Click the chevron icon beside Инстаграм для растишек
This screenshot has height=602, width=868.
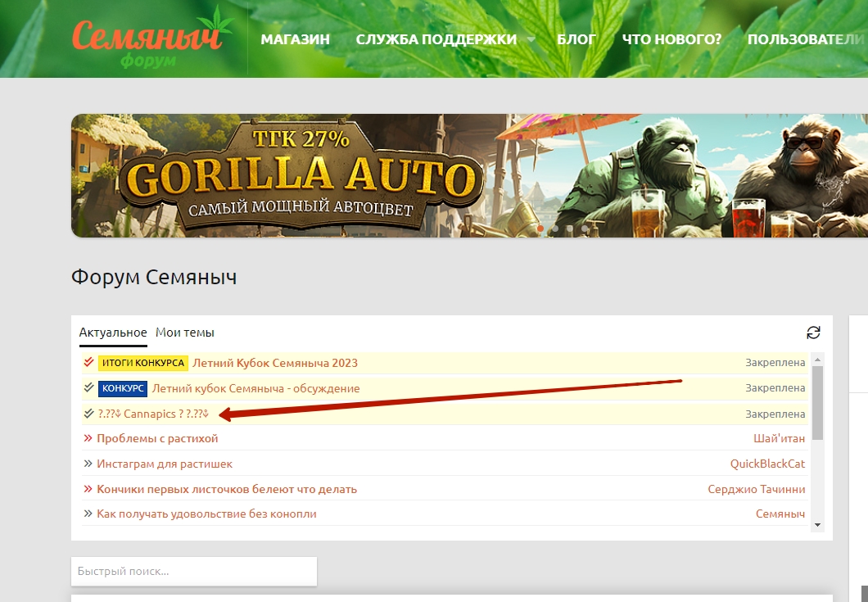tap(88, 464)
